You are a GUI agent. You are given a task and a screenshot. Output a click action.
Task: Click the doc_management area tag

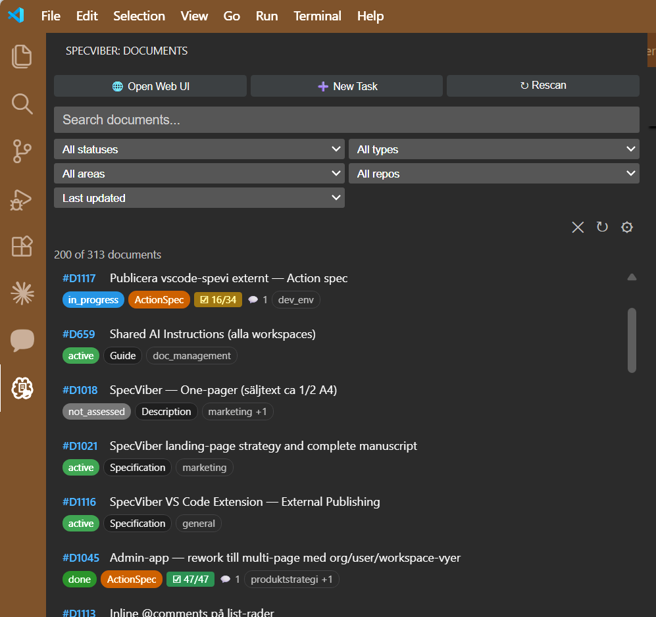coord(192,356)
